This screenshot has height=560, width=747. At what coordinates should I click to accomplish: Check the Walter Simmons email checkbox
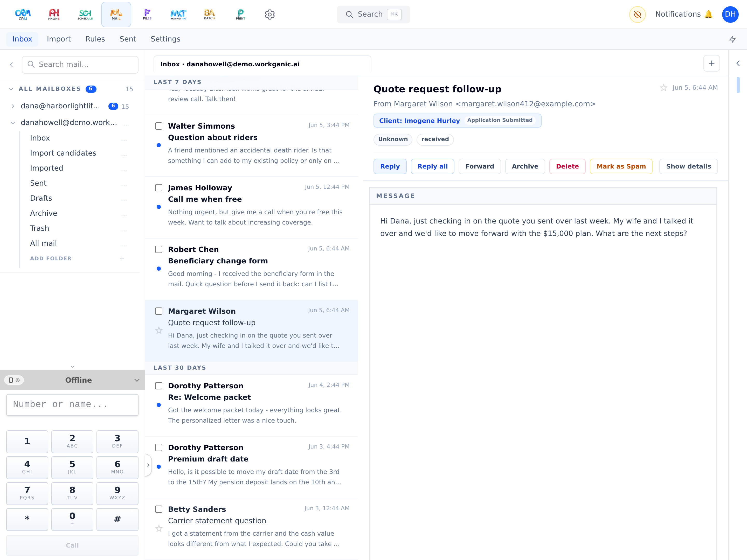(159, 126)
